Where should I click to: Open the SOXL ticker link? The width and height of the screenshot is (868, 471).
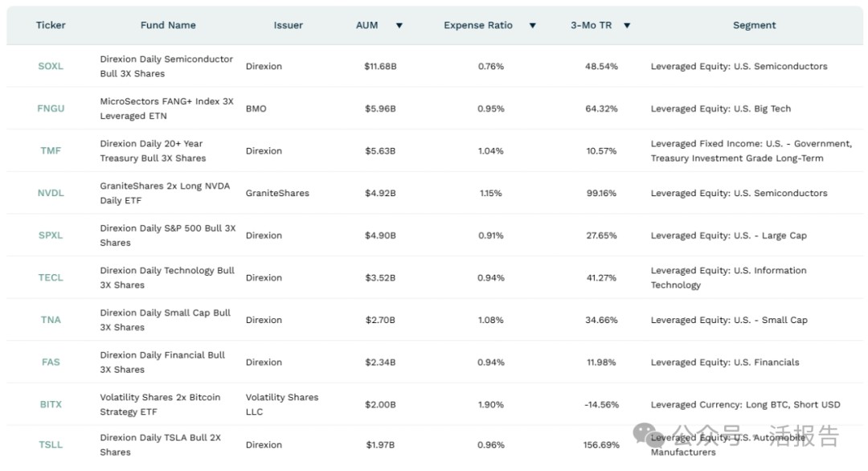click(x=51, y=67)
